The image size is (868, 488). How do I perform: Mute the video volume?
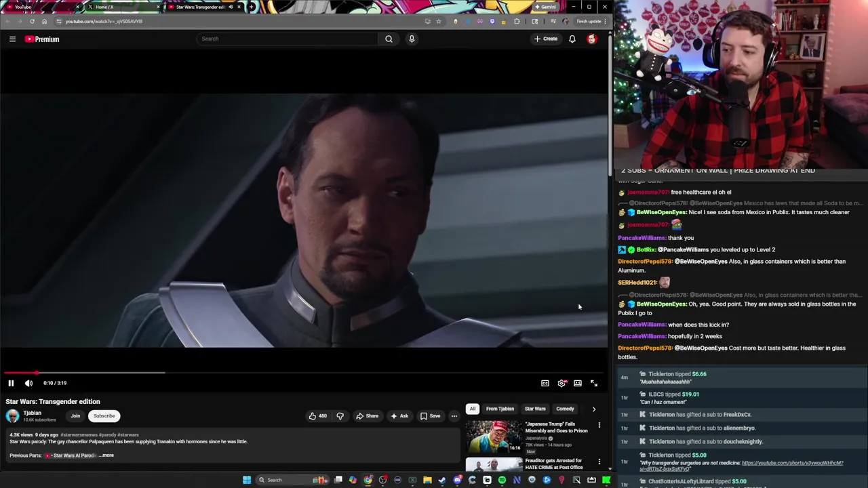[x=28, y=383]
